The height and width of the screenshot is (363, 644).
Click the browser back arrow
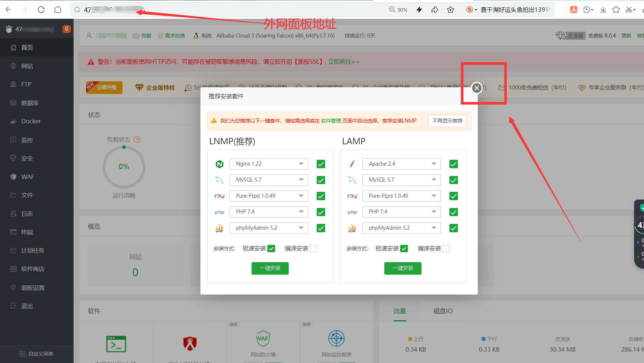point(8,10)
